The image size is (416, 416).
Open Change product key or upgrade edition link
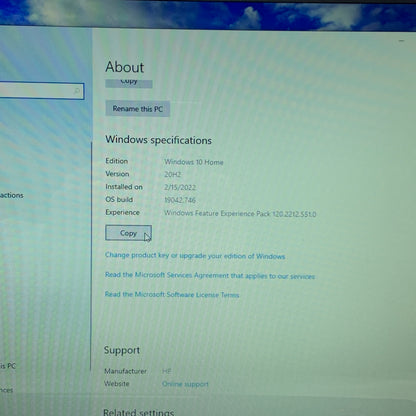pos(195,256)
